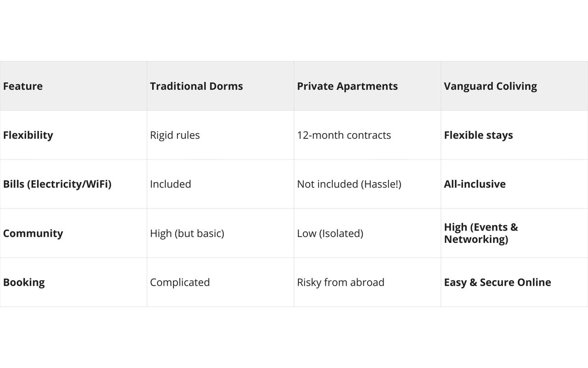Click the Included cell under Traditional Dorms
Viewport: 588px width, 368px height.
pos(170,184)
